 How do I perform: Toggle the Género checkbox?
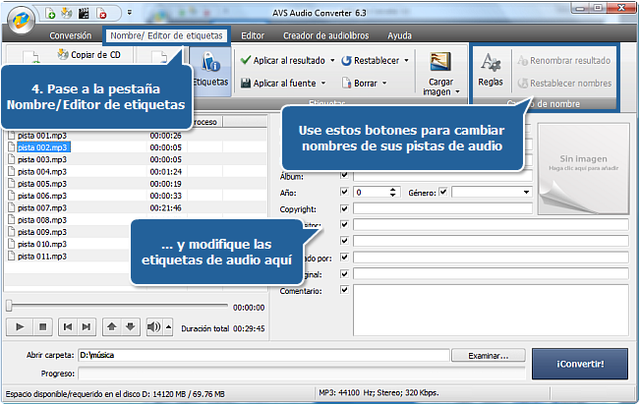(443, 191)
